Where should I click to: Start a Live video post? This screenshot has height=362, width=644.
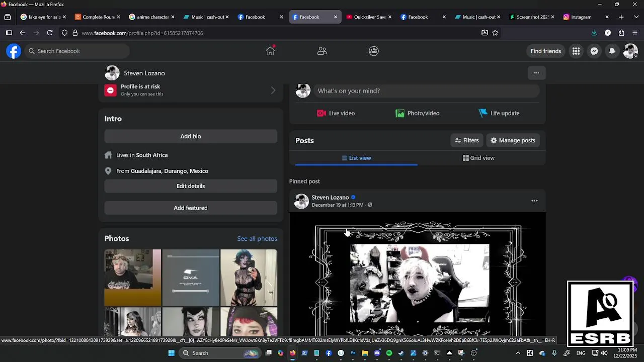336,113
